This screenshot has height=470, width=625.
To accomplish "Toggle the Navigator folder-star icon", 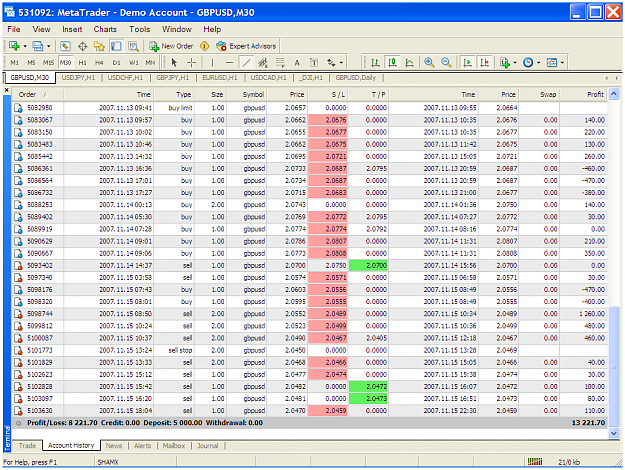I will point(99,46).
